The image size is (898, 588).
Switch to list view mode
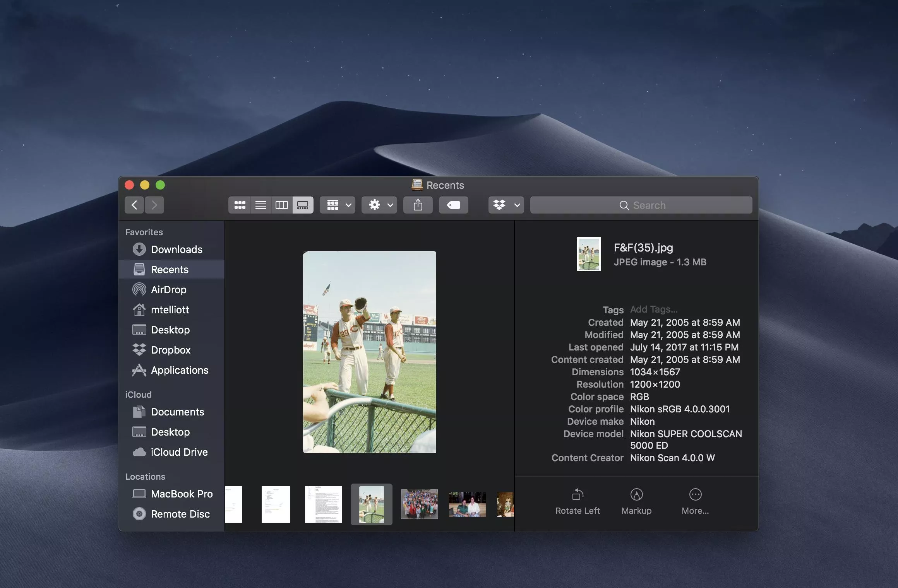[x=260, y=205]
